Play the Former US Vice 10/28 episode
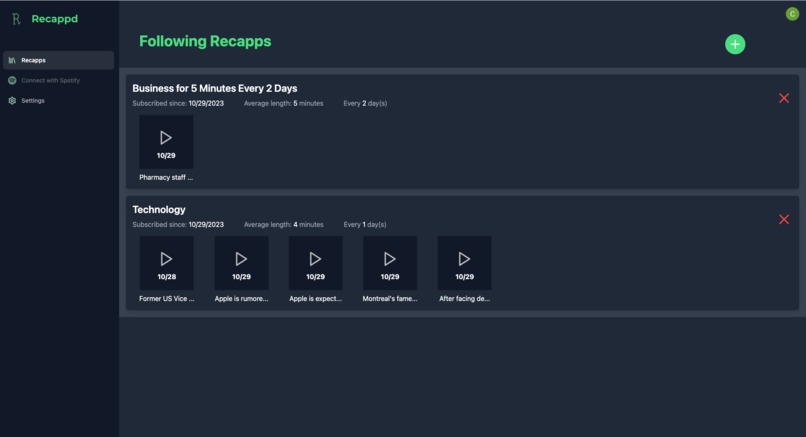 click(x=167, y=263)
